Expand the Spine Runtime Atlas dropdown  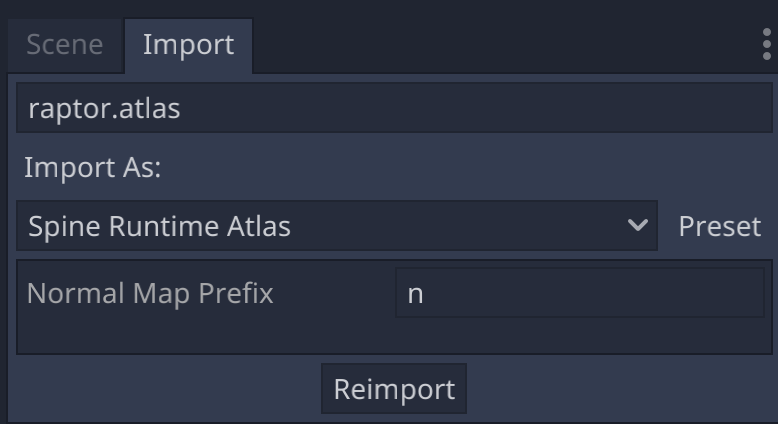[336, 226]
